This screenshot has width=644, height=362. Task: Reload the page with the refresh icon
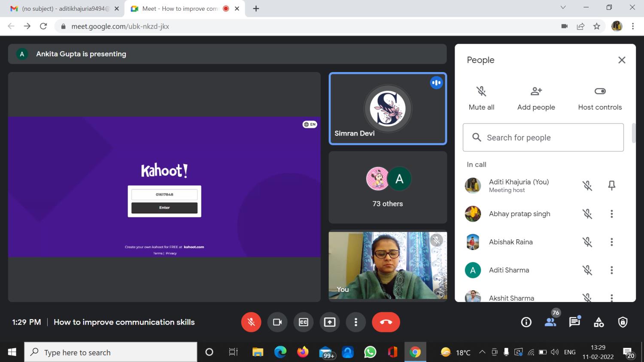(x=43, y=26)
